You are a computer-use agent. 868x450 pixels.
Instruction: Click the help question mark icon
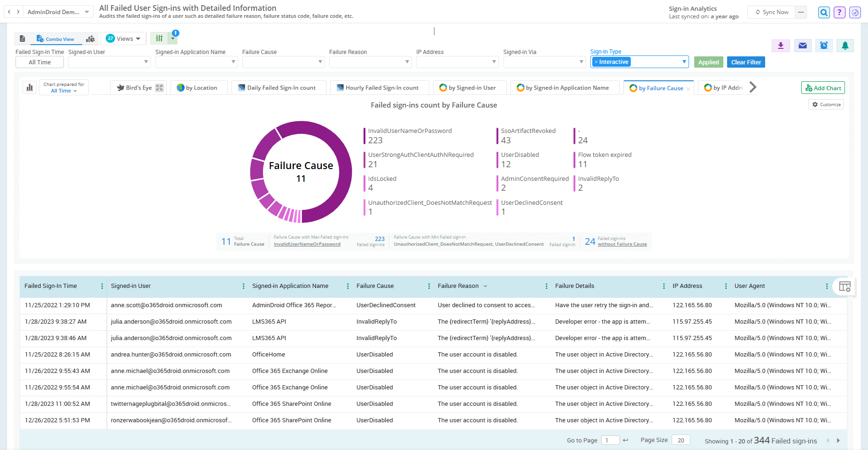coord(839,12)
